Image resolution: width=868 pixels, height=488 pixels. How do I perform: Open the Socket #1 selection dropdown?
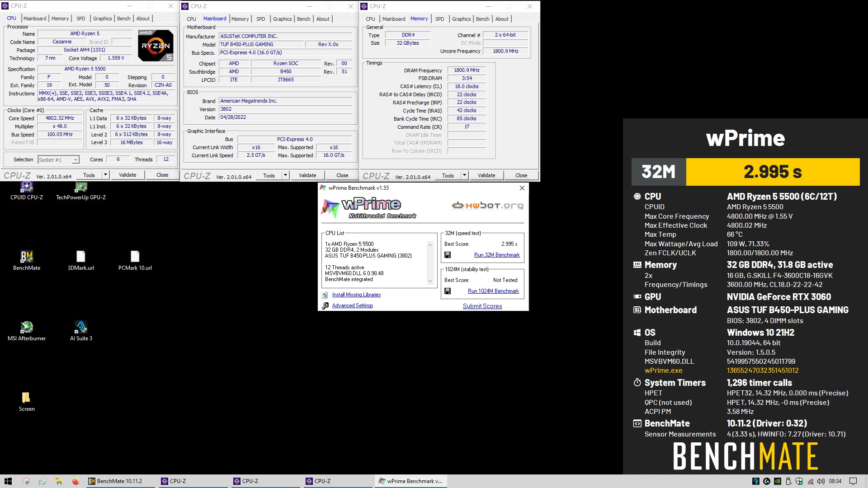click(59, 160)
